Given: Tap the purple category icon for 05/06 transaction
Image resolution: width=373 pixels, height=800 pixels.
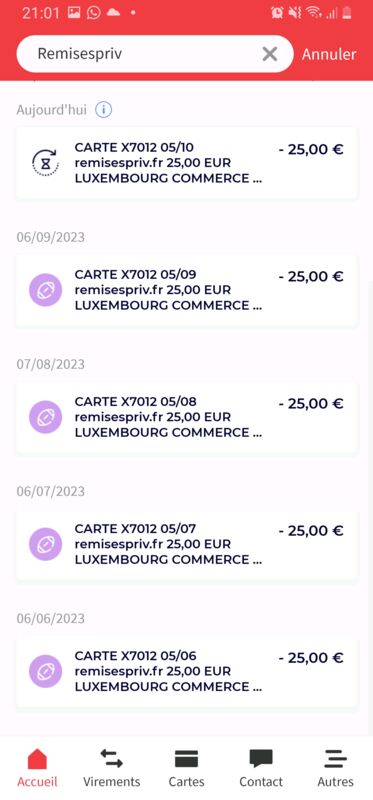Looking at the screenshot, I should (45, 671).
